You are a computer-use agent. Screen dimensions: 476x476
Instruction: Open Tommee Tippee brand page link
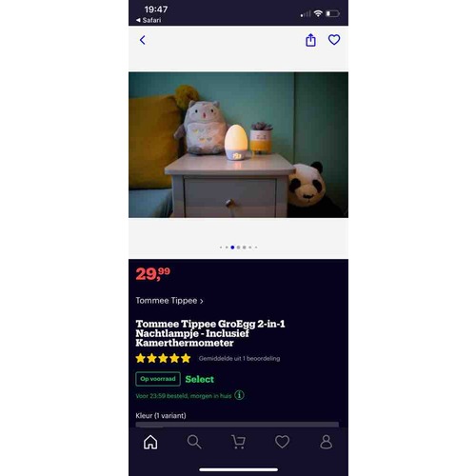pos(167,301)
